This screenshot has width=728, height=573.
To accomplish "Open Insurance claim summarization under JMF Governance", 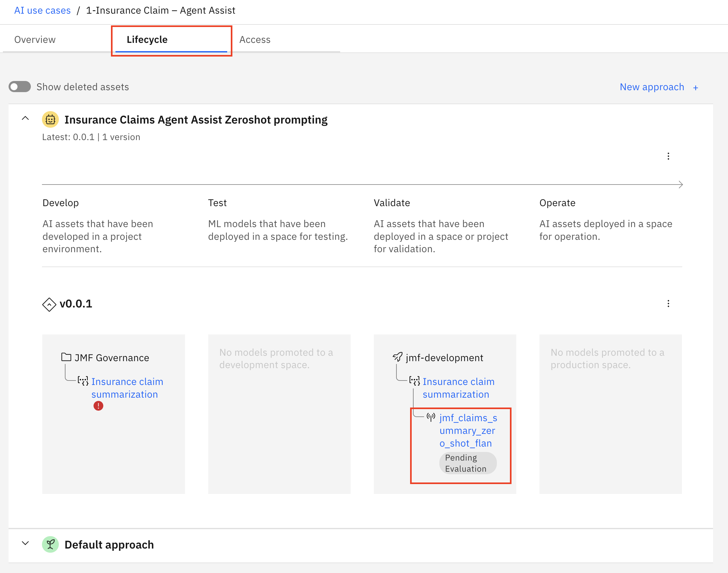I will [127, 388].
